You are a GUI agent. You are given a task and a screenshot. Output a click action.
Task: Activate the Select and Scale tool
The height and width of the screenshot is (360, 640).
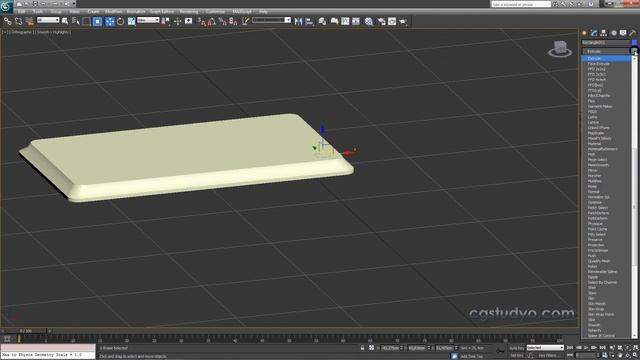[131, 21]
